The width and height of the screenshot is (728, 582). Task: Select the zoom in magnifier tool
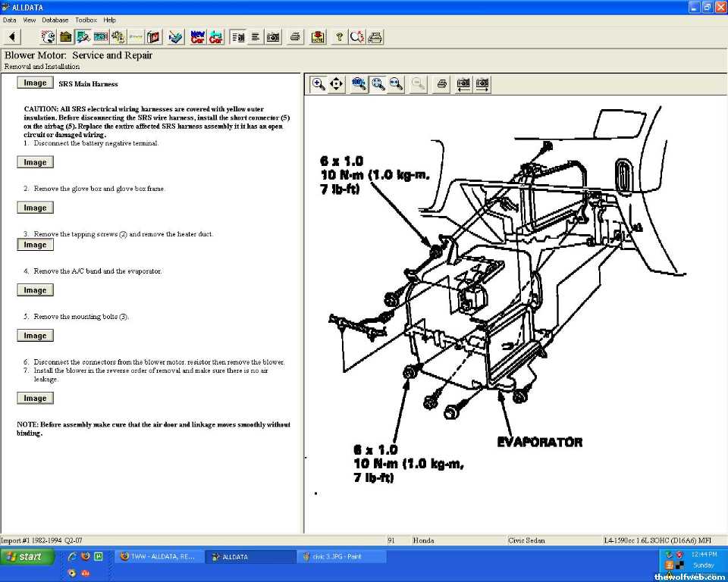click(318, 84)
